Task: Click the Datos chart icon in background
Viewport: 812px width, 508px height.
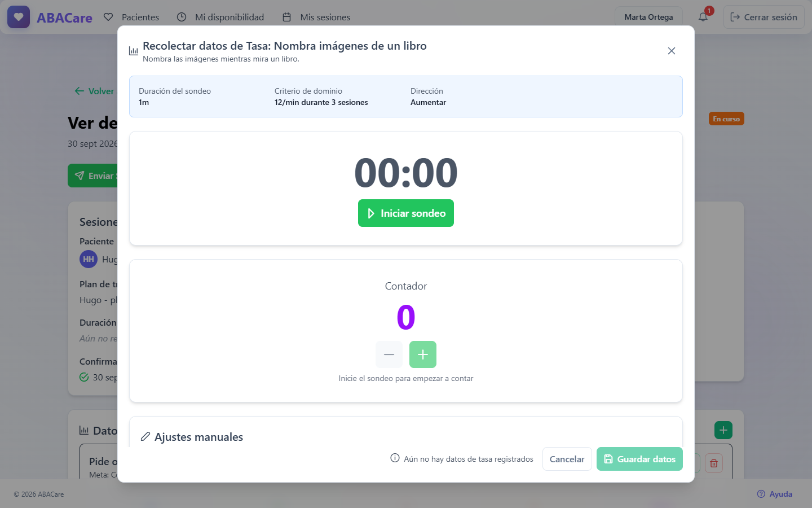Action: pyautogui.click(x=84, y=431)
